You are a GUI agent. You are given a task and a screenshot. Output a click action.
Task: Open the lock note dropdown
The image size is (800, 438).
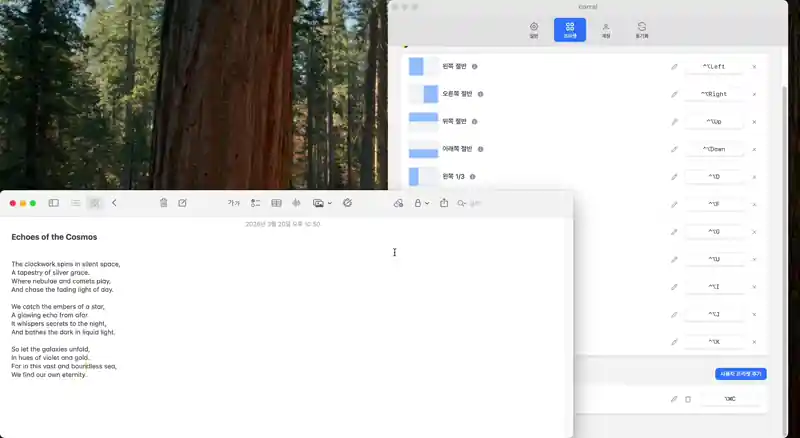[x=421, y=203]
